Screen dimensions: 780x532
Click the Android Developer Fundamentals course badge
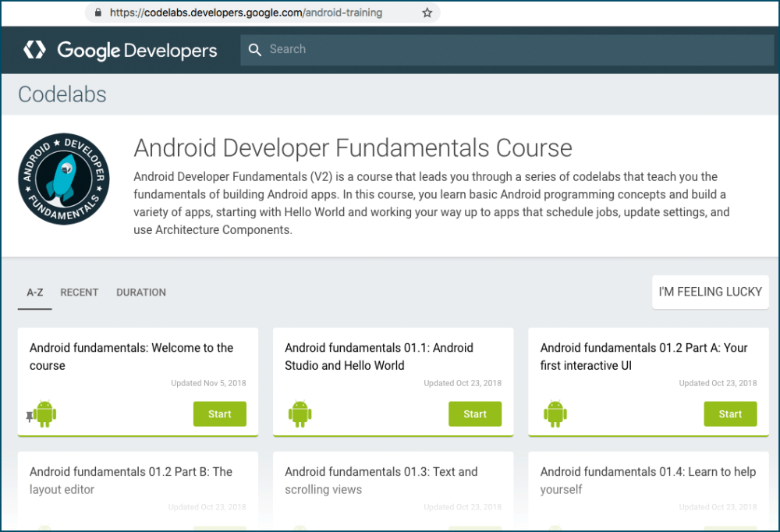coord(63,178)
